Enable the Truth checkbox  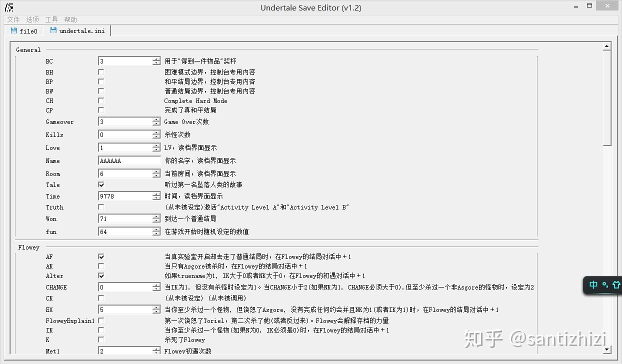[101, 207]
